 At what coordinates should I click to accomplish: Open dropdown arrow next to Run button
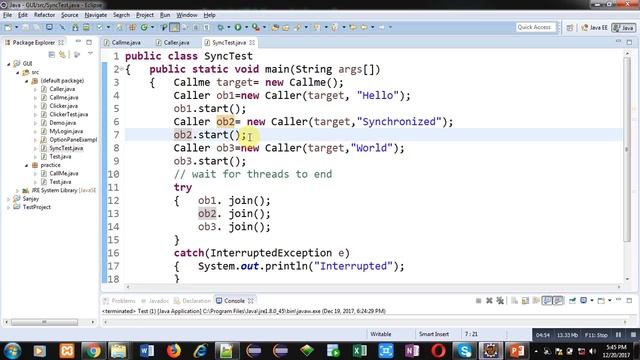246,27
